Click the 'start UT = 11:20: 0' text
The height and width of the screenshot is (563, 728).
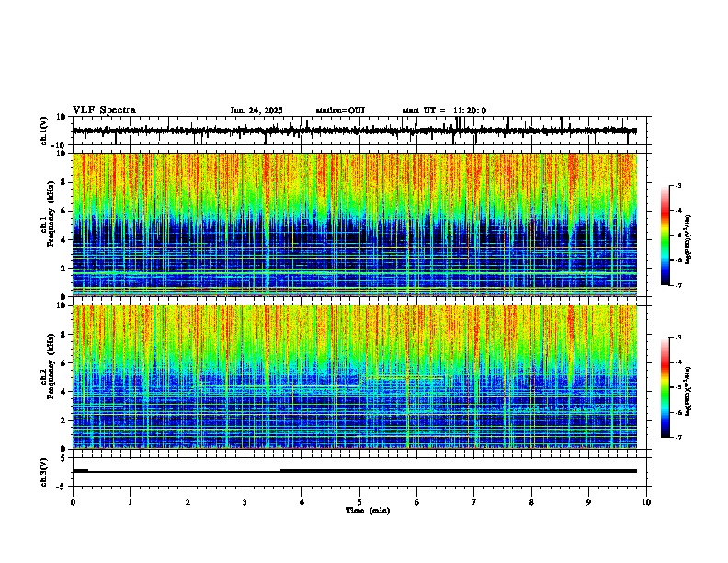pos(444,110)
